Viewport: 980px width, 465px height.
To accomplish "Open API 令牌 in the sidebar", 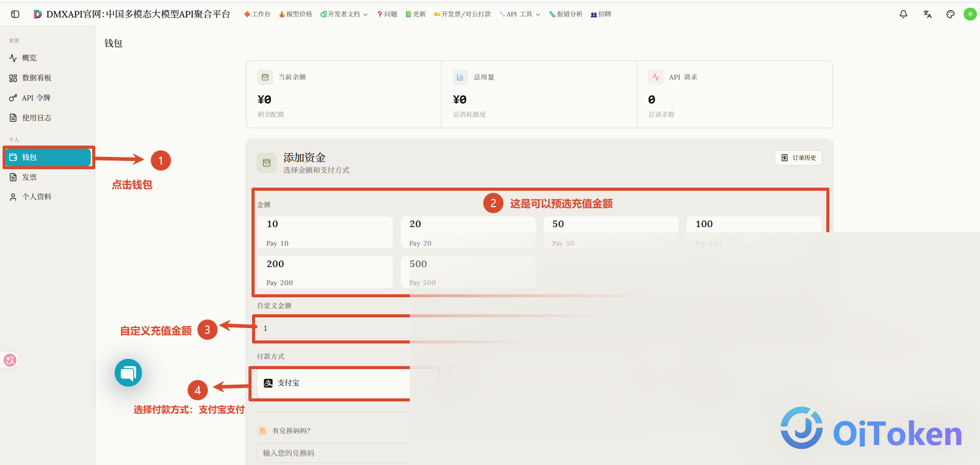I will tap(48, 98).
